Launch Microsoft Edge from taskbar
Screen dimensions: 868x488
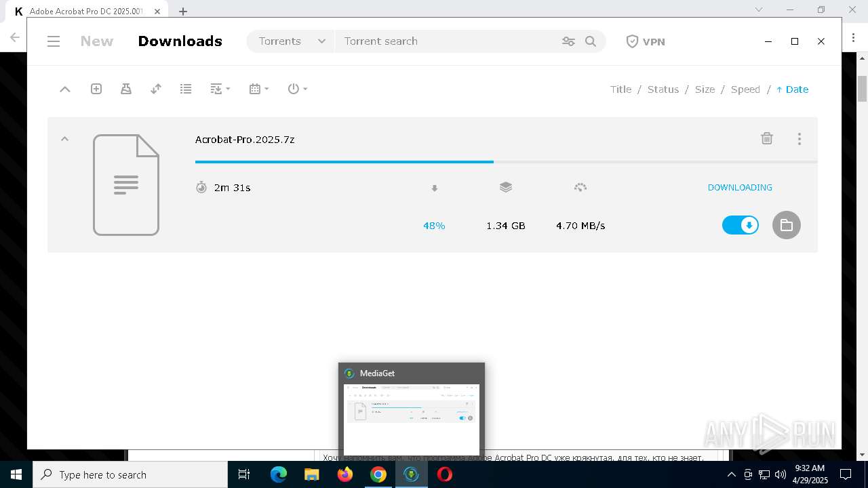tap(279, 474)
